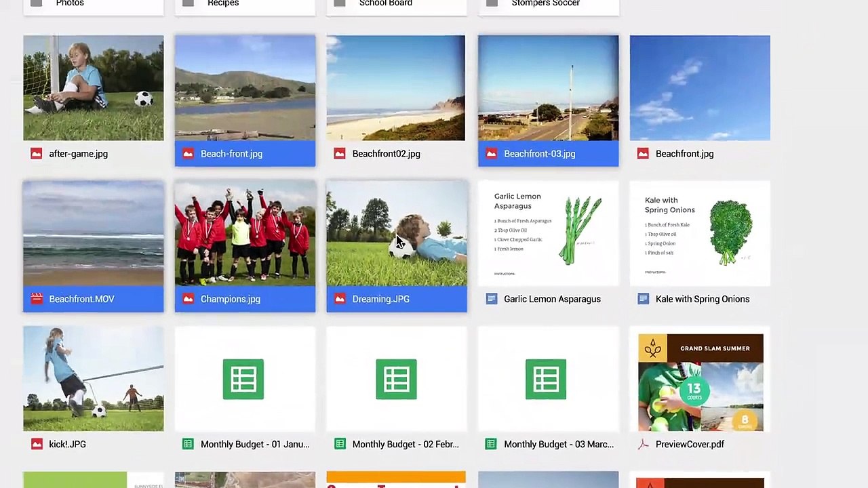Click video icon beside Beachfront.MOV
The height and width of the screenshot is (488, 868).
point(37,299)
